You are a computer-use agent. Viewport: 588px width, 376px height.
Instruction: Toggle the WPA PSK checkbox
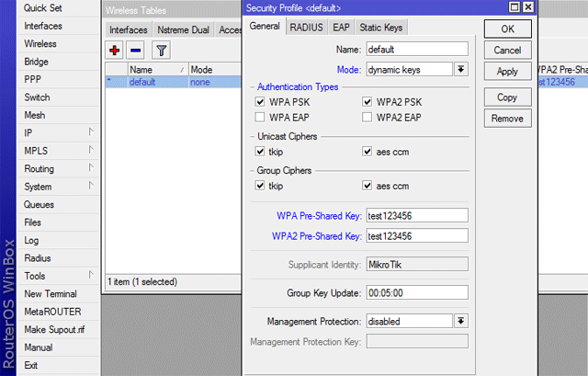[260, 102]
